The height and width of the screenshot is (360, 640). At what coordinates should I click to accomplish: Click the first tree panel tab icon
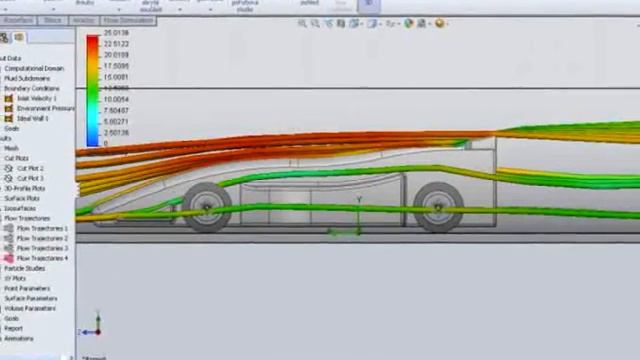(x=4, y=38)
